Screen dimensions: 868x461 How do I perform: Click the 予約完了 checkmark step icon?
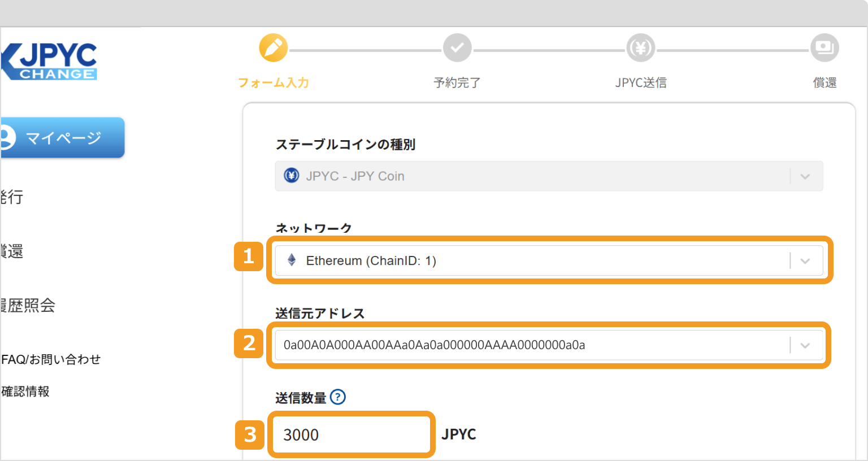pyautogui.click(x=457, y=47)
